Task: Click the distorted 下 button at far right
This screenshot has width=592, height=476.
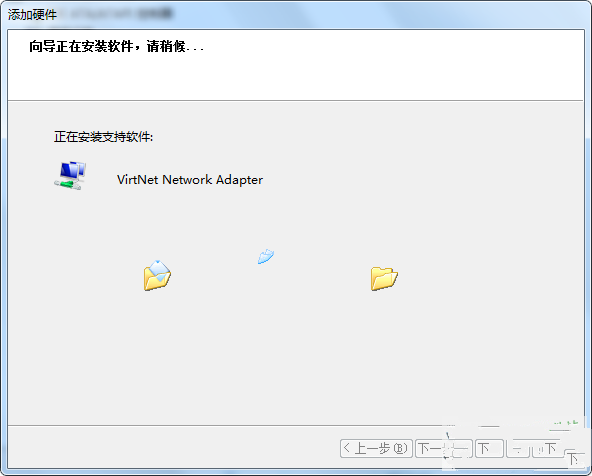Action: pos(574,459)
